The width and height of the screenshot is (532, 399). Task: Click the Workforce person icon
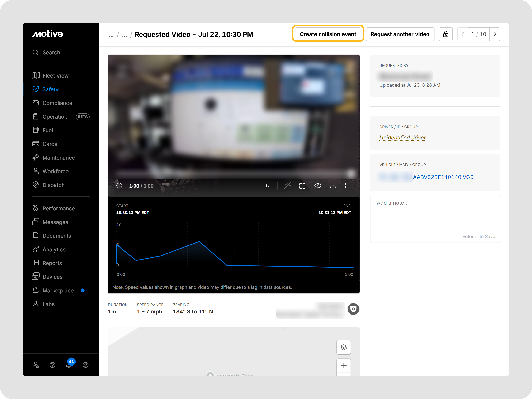tap(36, 171)
